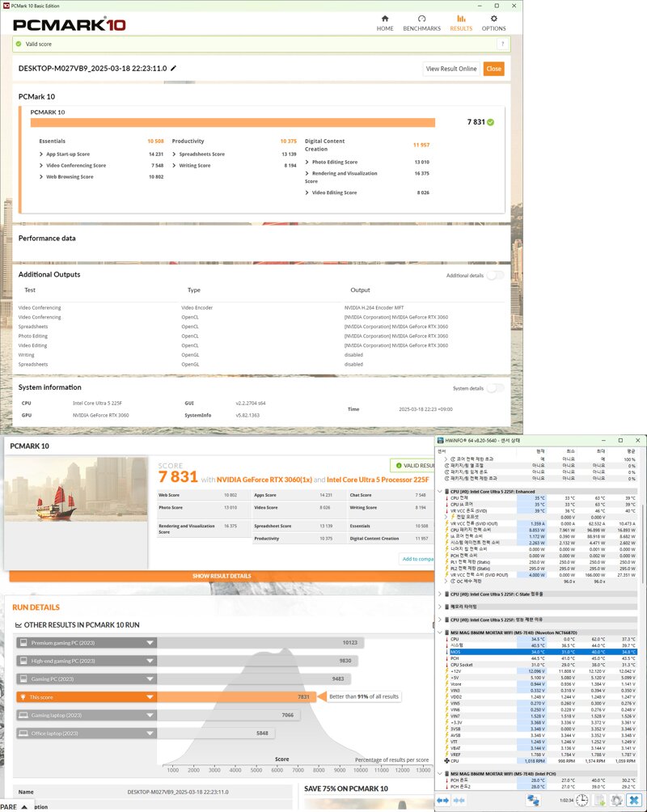Click Digital Content Creation score 11 957

pyautogui.click(x=421, y=145)
